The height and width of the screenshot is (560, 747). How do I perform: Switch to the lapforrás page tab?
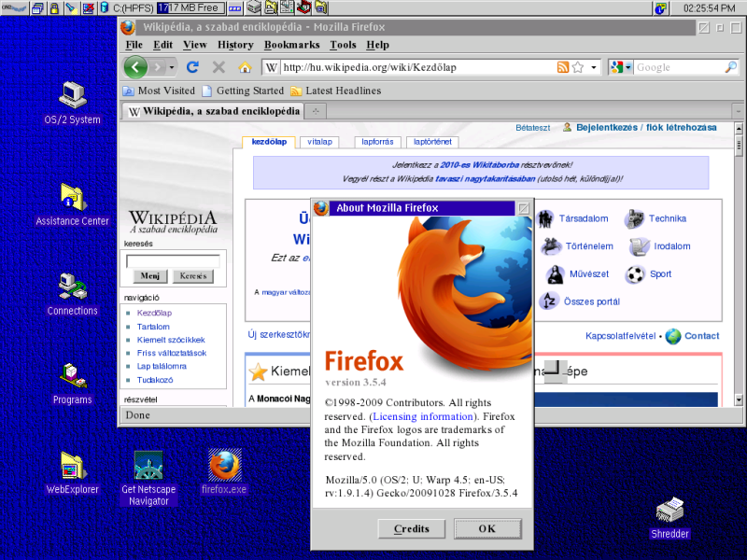tap(377, 142)
